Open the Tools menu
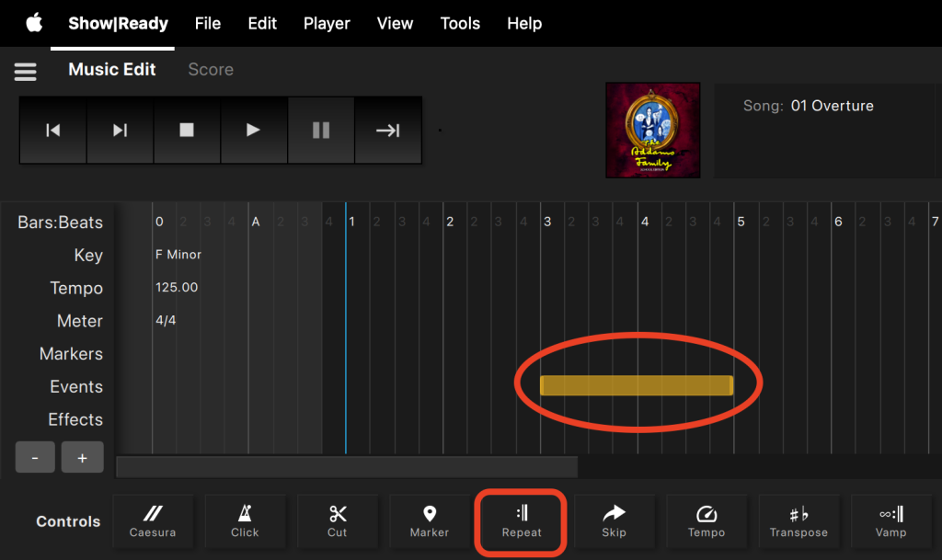This screenshot has height=560, width=942. [460, 23]
